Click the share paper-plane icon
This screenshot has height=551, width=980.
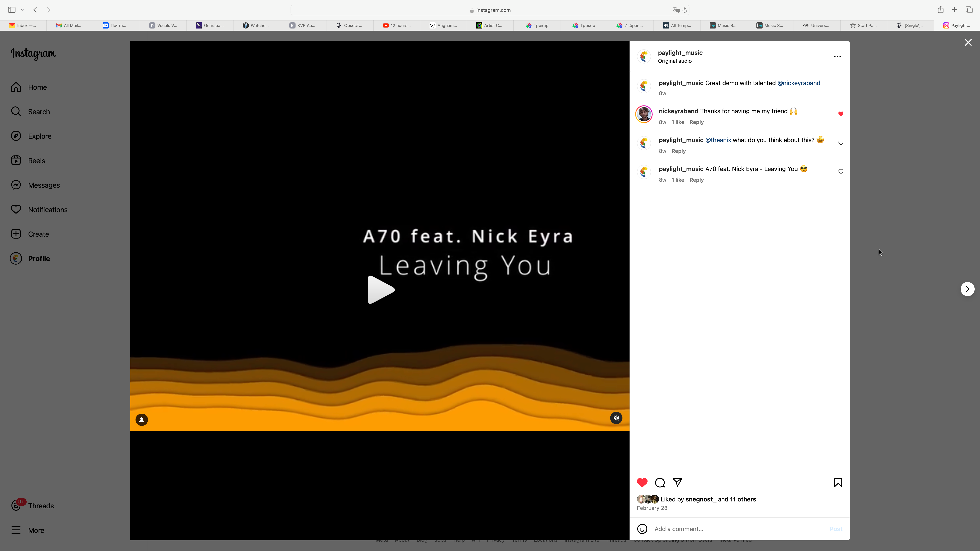(x=678, y=482)
